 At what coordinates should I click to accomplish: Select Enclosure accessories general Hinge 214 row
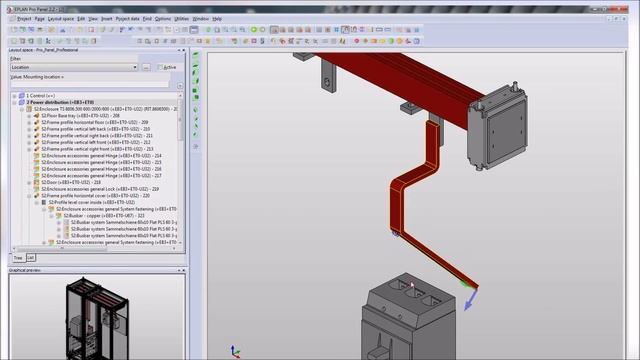[x=101, y=156]
